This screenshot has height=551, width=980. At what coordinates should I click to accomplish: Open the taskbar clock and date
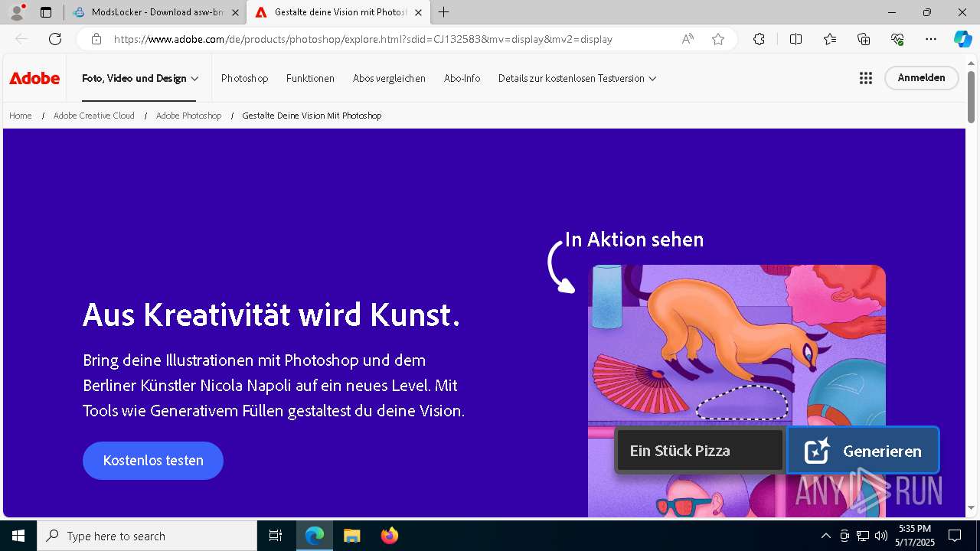(x=916, y=536)
